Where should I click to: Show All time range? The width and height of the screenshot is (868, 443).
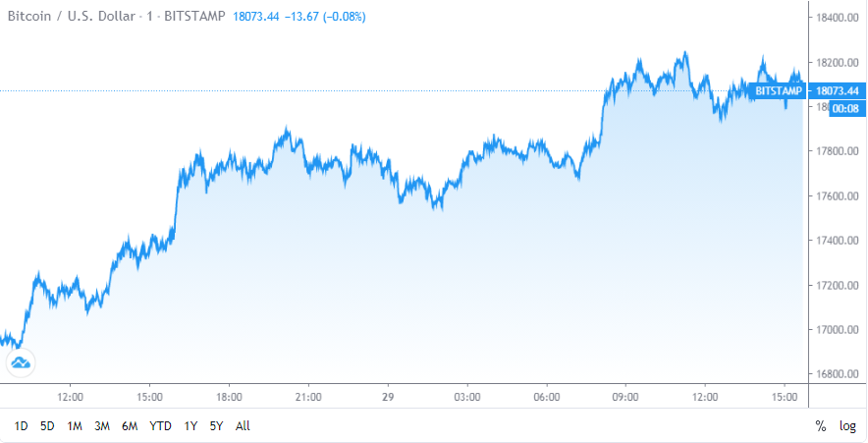[243, 426]
